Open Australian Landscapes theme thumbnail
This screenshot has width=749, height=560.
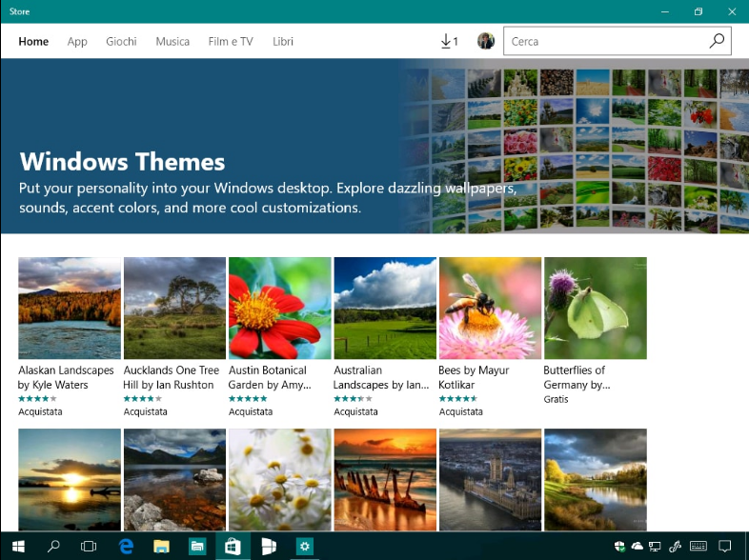click(x=385, y=308)
